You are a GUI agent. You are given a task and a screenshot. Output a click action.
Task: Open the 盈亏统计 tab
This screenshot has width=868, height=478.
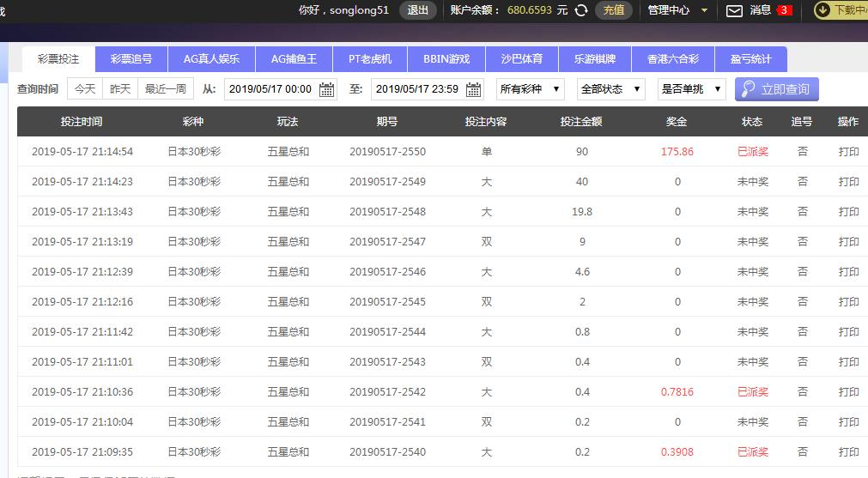click(x=750, y=59)
